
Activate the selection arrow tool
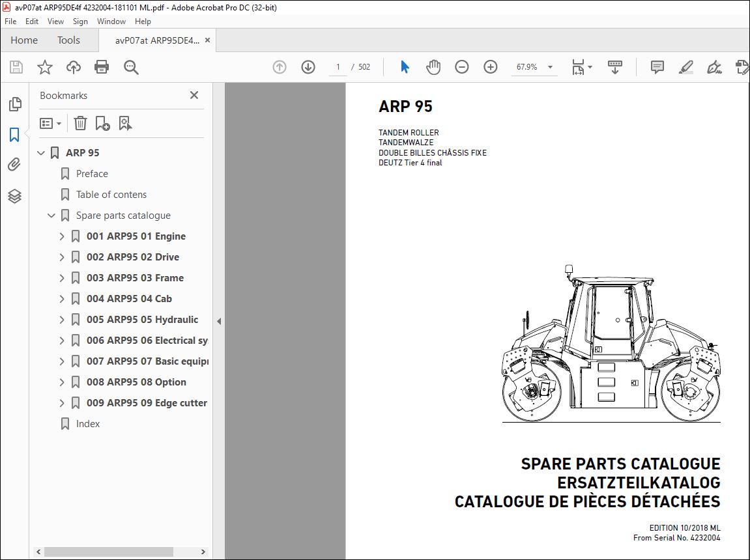405,67
